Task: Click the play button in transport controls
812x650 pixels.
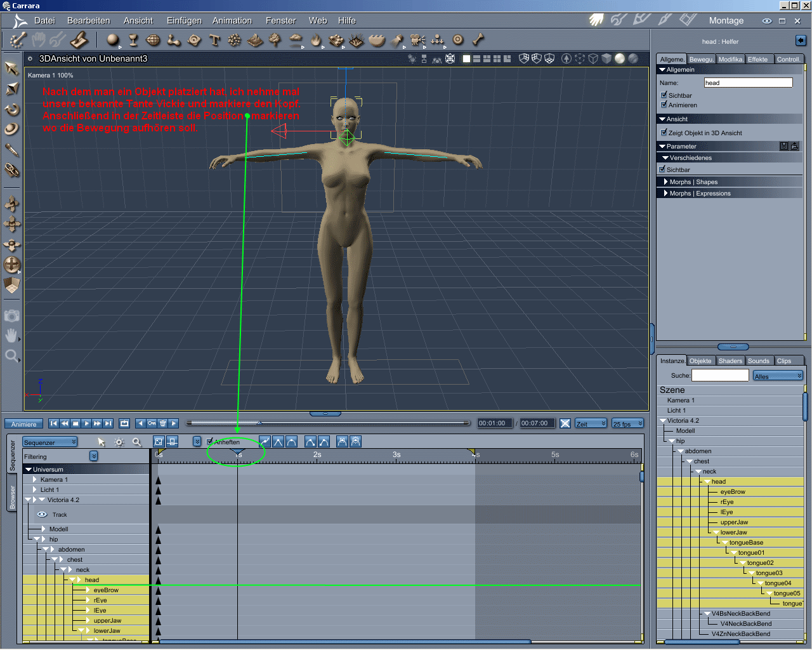Action: tap(87, 423)
